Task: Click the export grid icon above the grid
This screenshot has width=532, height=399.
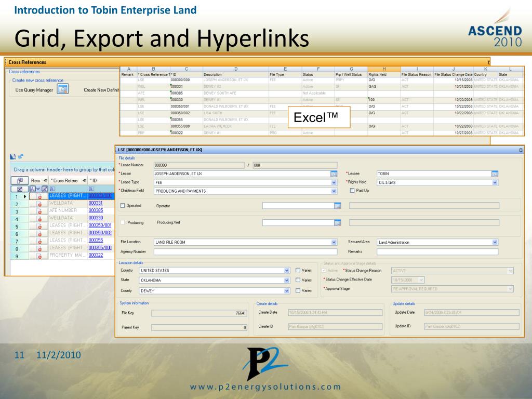Action: pos(13,156)
